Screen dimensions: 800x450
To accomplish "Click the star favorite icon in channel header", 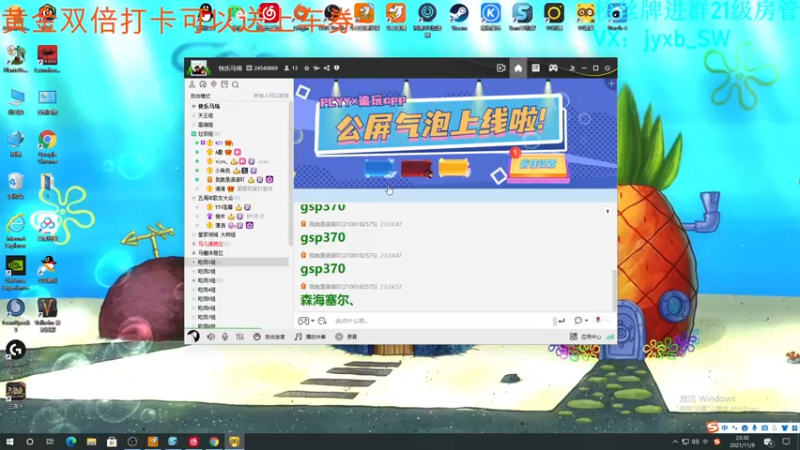I will [x=307, y=68].
